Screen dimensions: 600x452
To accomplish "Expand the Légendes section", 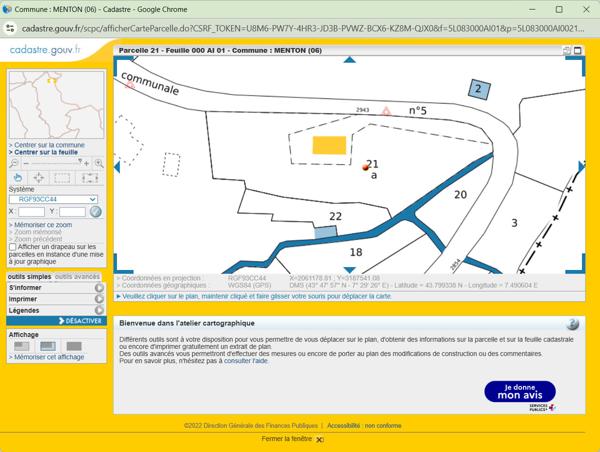I will [99, 311].
